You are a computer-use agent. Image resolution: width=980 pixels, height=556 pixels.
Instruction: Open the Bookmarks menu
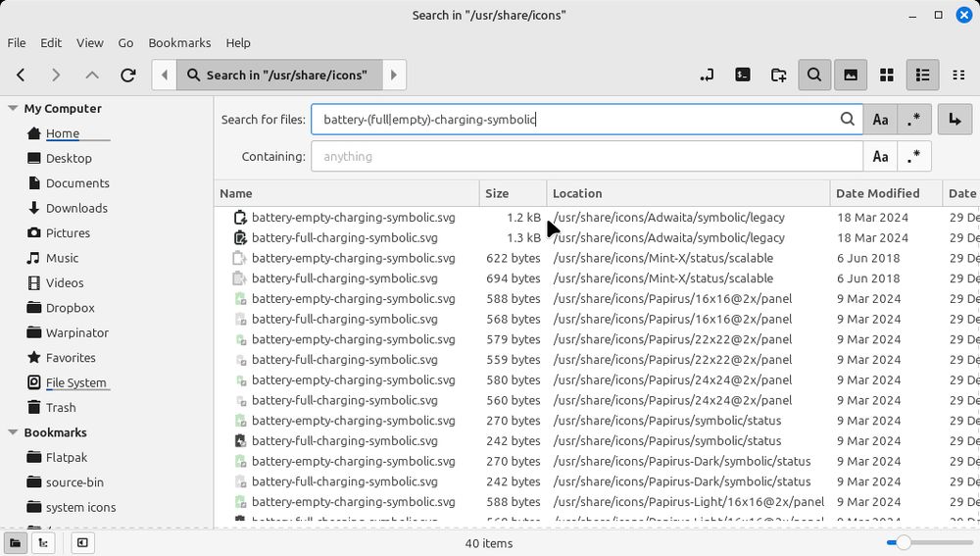[179, 42]
